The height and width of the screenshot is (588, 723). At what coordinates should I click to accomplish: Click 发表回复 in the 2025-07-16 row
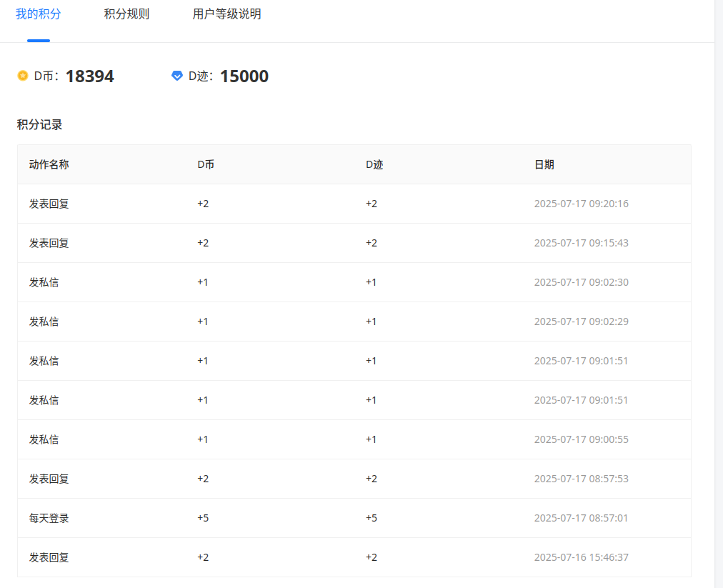[x=49, y=557]
